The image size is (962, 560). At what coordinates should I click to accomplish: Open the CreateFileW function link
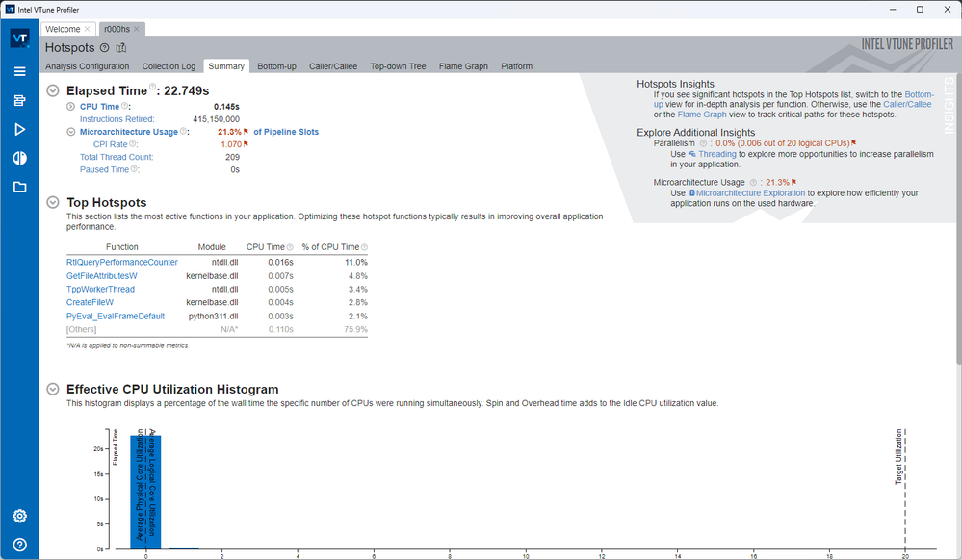(91, 302)
